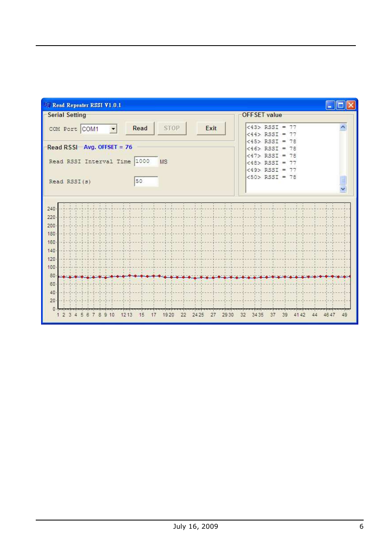Viewport: 392px width, 555px height.
Task: Click the OFFSET list scroll-up arrow
Action: [343, 127]
